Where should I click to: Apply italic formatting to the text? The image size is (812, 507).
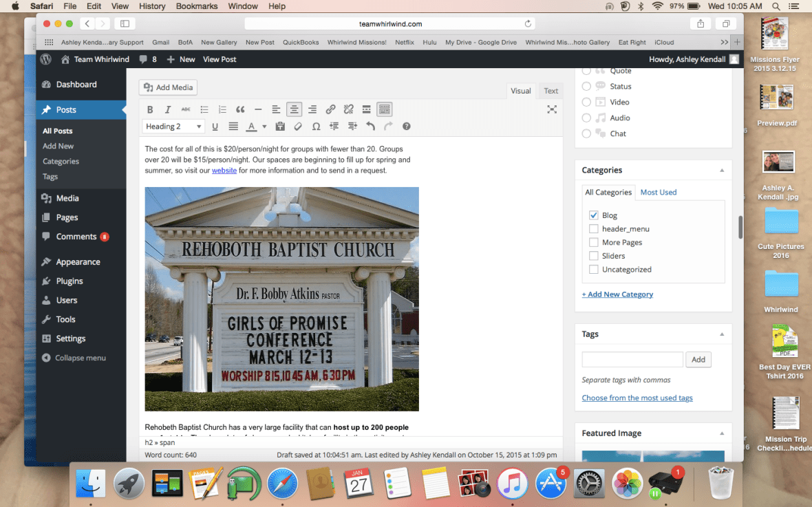pos(168,109)
